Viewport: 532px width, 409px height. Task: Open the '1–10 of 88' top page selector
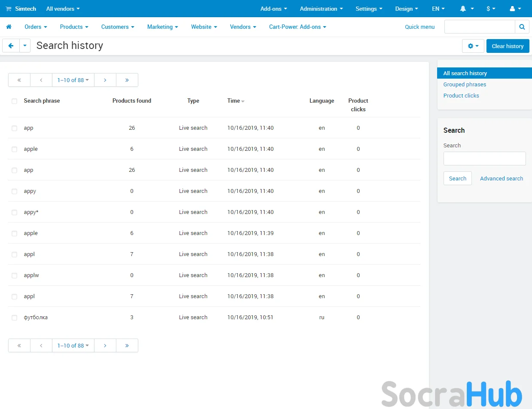(73, 80)
